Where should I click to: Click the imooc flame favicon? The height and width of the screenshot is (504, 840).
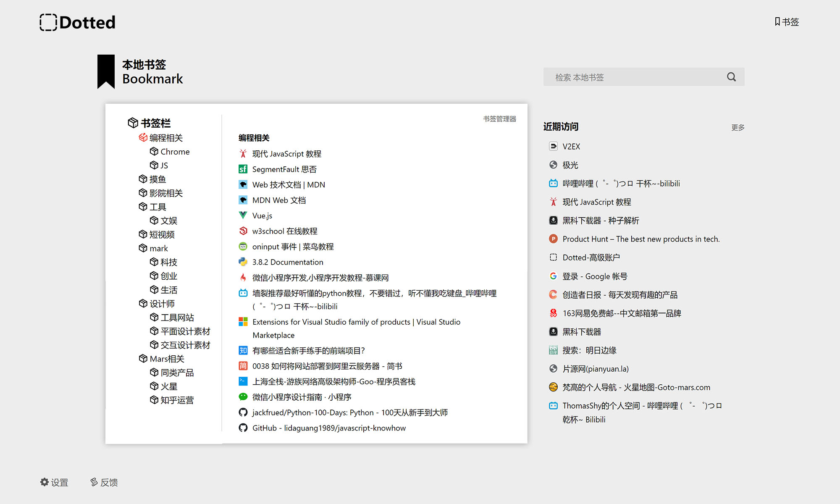pyautogui.click(x=243, y=277)
